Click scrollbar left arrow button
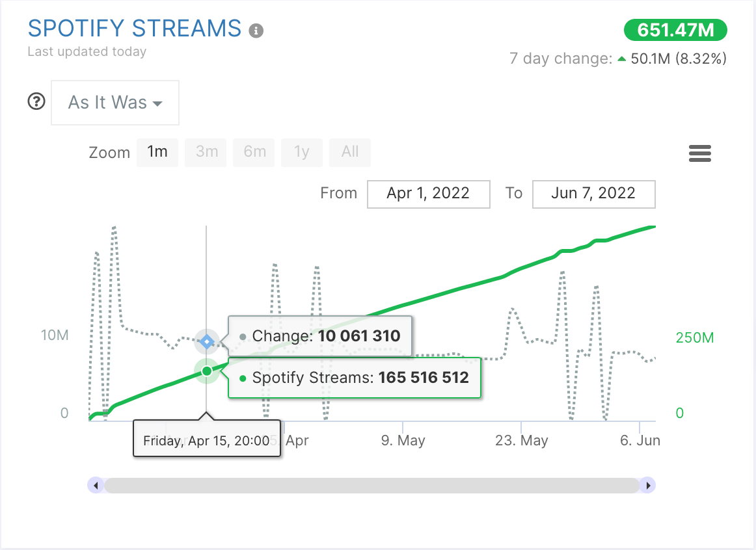Screen dimensions: 756x550 [96, 485]
